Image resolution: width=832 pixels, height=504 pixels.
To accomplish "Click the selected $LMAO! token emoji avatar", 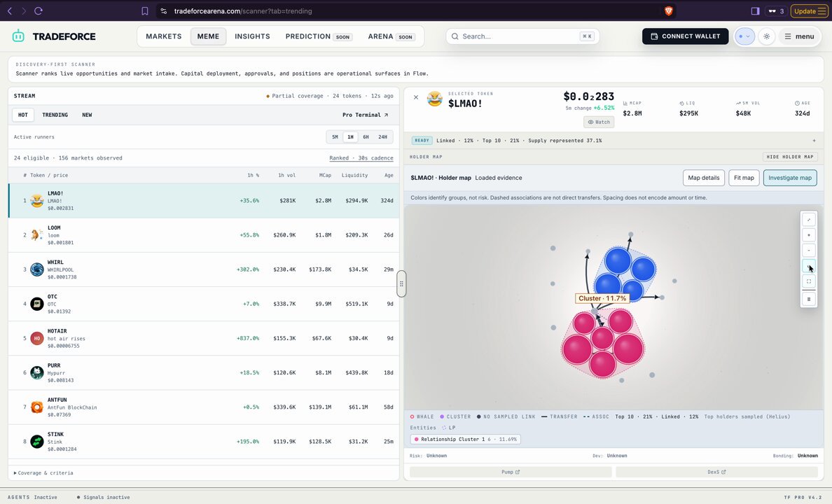I will pos(435,99).
